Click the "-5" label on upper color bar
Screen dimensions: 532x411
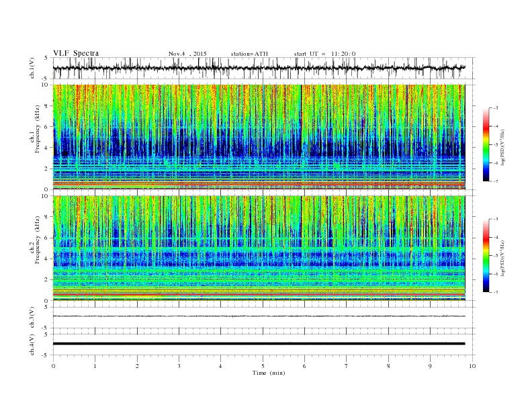pos(495,144)
